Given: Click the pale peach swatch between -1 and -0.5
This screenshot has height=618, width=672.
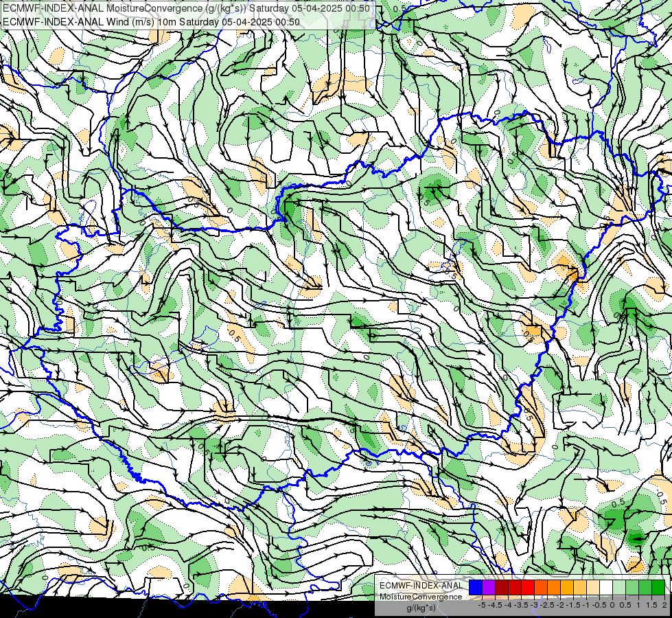Looking at the screenshot, I should (593, 588).
